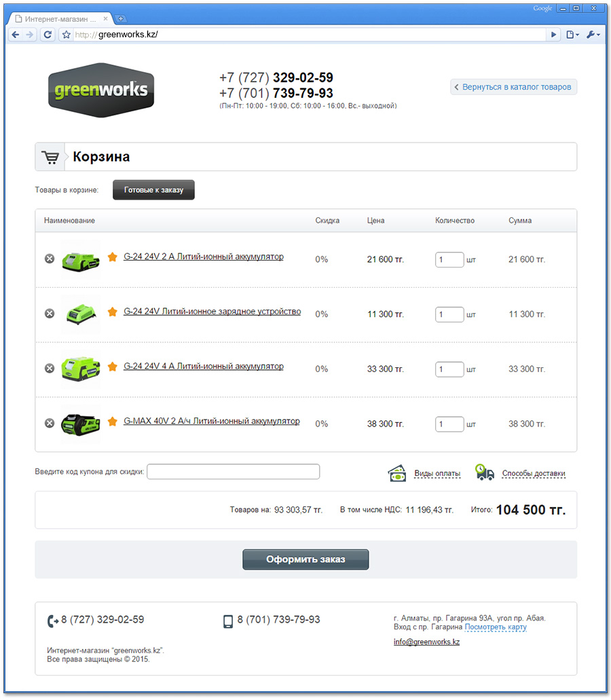The image size is (611, 700).
Task: Open the Способы доставки link
Action: pyautogui.click(x=534, y=474)
